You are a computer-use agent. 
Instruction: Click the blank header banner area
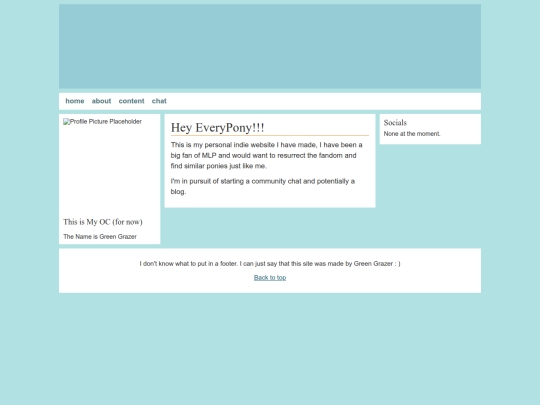click(270, 46)
